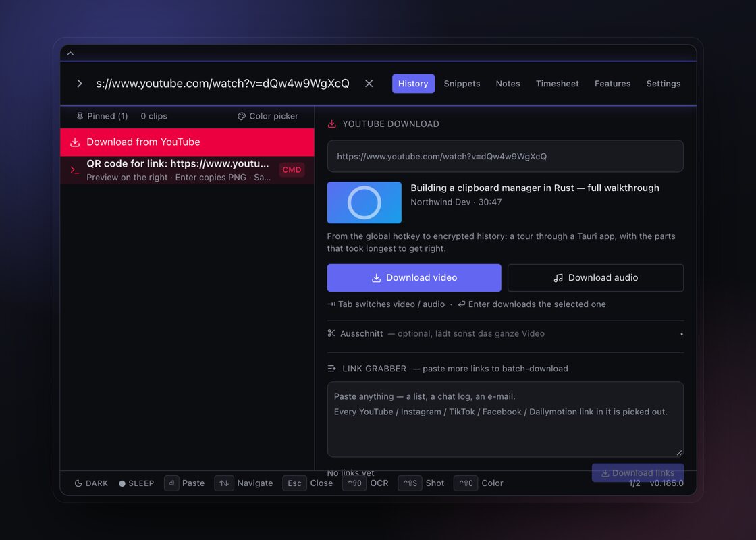This screenshot has width=756, height=540.
Task: Click the Building a clipboard manager video title
Action: click(x=535, y=188)
